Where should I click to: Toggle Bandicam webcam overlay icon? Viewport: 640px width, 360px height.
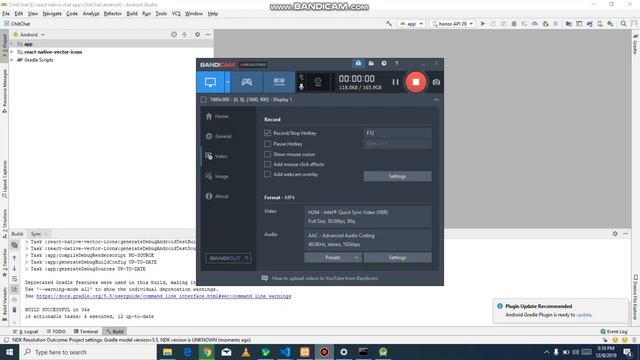[x=318, y=82]
